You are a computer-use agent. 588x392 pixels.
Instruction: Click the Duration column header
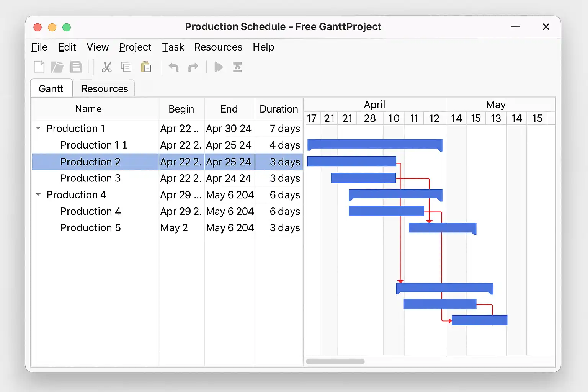point(279,109)
